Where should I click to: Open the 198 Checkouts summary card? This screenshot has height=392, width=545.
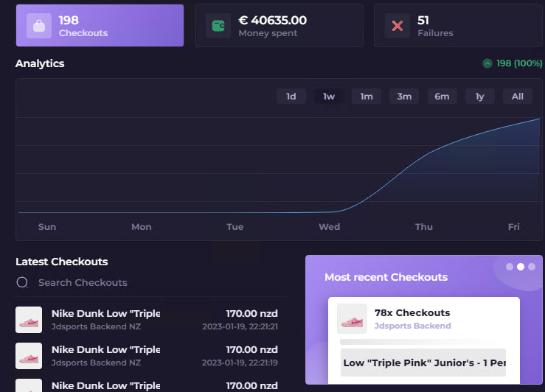pyautogui.click(x=100, y=25)
